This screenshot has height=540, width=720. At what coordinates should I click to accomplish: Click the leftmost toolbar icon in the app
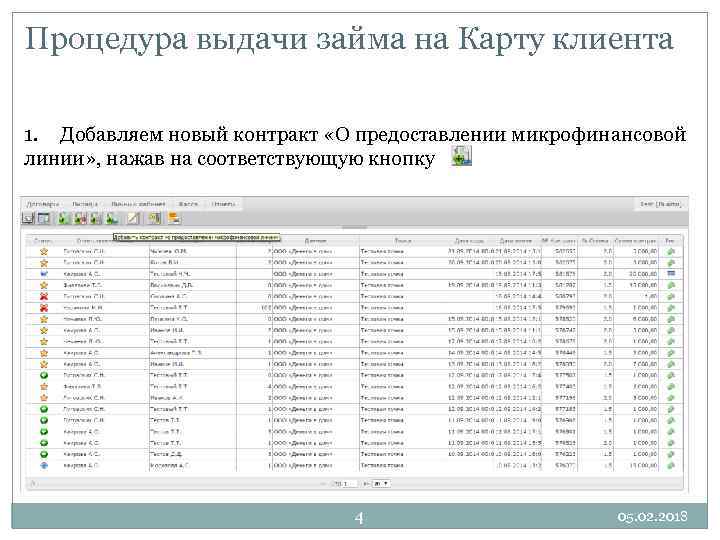[28, 218]
